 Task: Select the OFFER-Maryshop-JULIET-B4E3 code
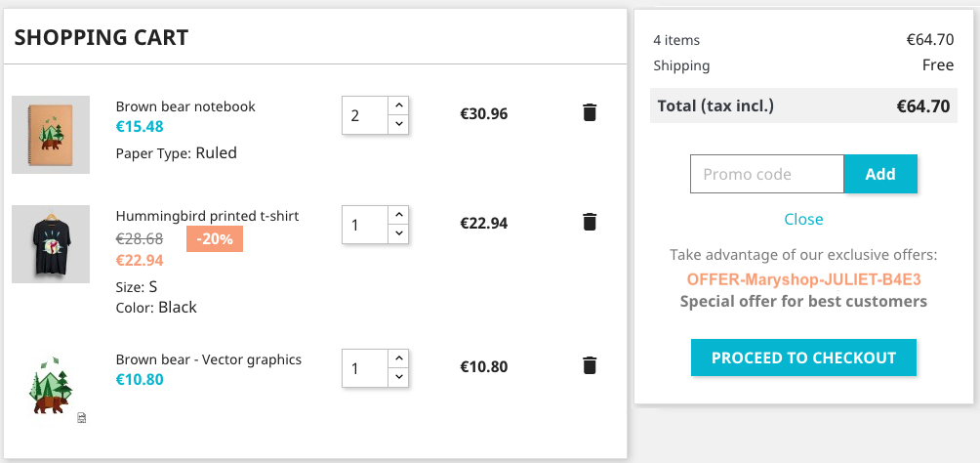coord(803,279)
